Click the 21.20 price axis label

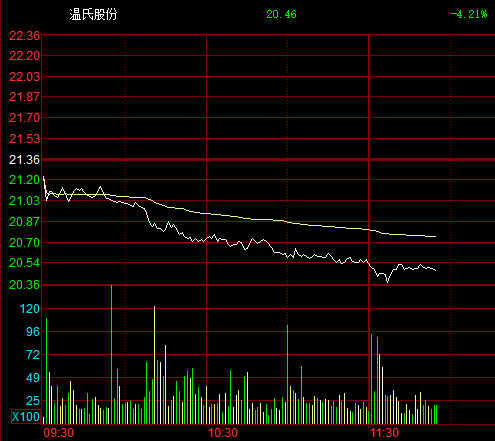24,180
